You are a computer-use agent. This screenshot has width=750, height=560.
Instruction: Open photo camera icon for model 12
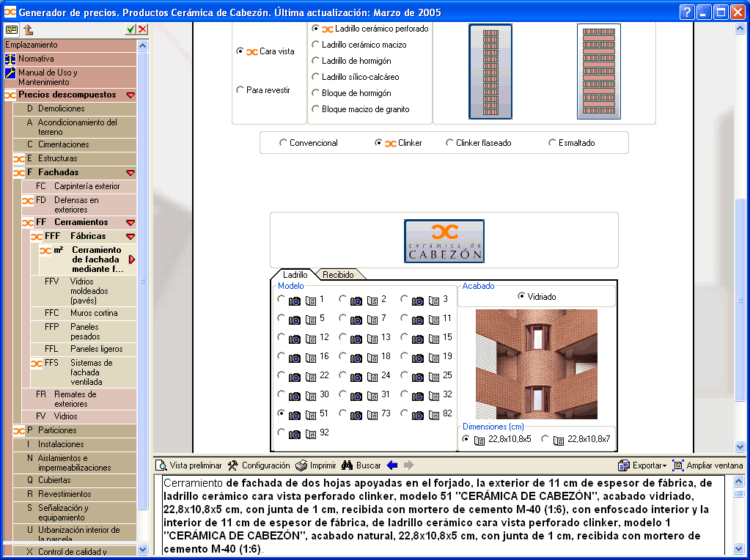[x=295, y=338]
